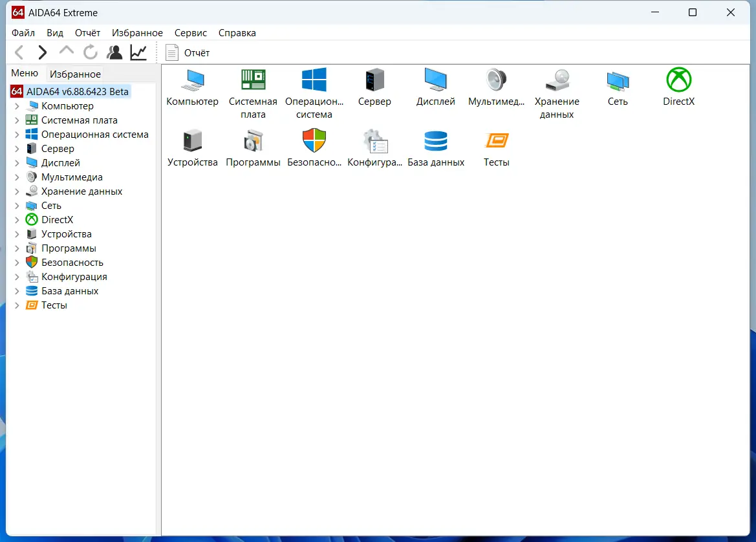
Task: Select Сеть in the sidebar tree
Action: click(51, 206)
